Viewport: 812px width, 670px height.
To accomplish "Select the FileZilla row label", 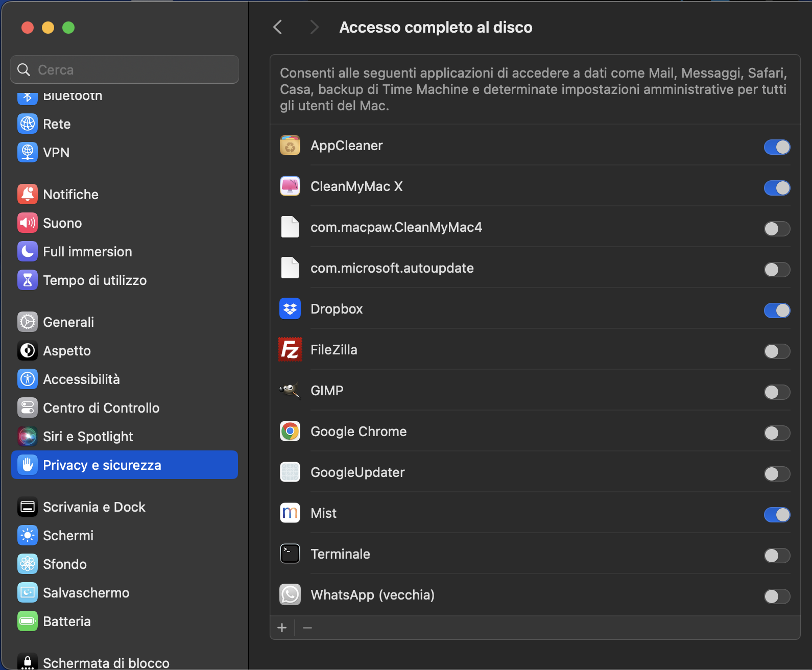I will (334, 350).
